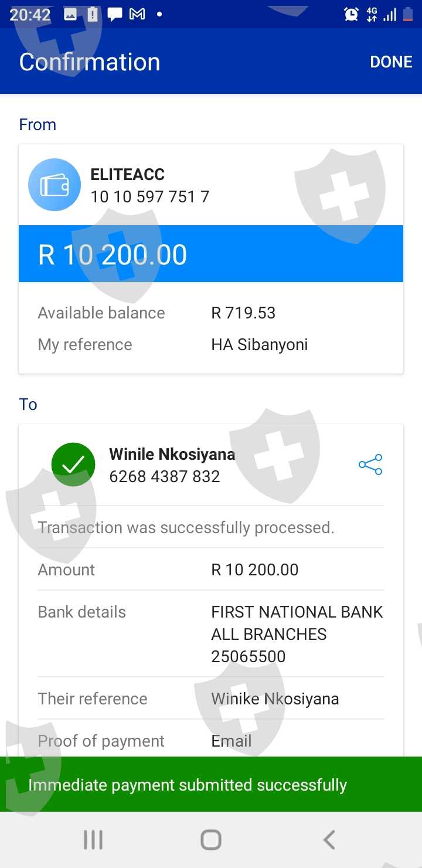Tap the Confirmation screen title

[90, 62]
